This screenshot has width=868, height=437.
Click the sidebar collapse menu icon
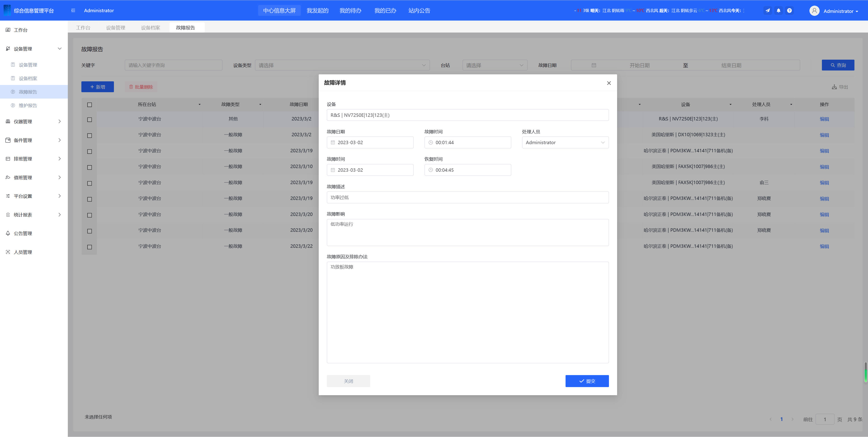(73, 10)
